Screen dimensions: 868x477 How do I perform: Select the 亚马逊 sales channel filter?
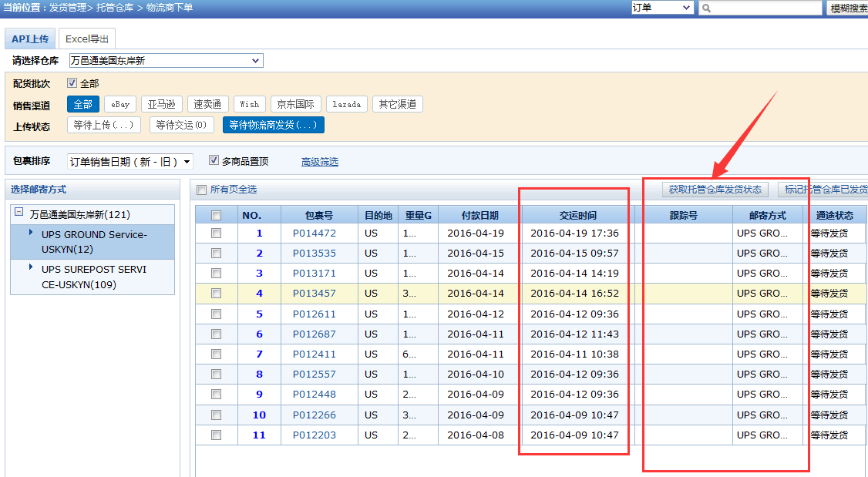coord(162,104)
